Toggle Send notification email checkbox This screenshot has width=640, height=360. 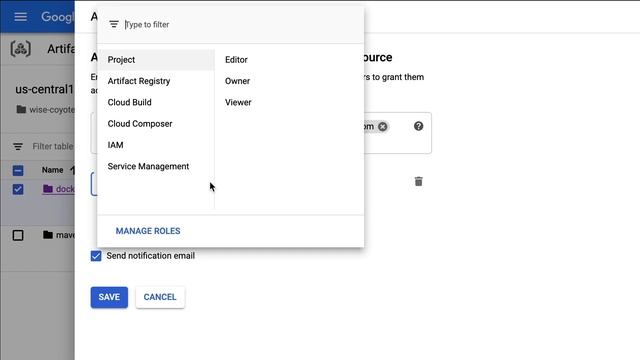(x=96, y=256)
